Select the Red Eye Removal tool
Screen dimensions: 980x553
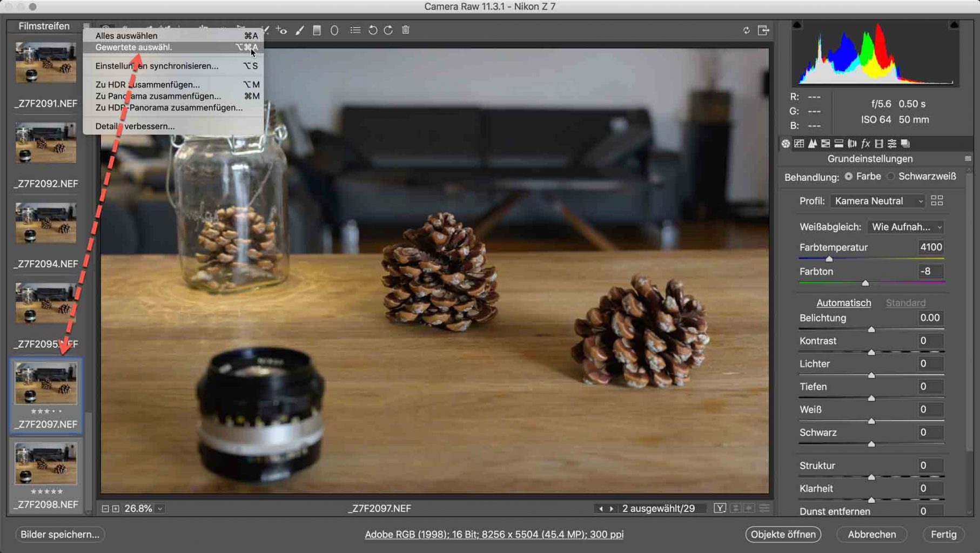[x=282, y=30]
